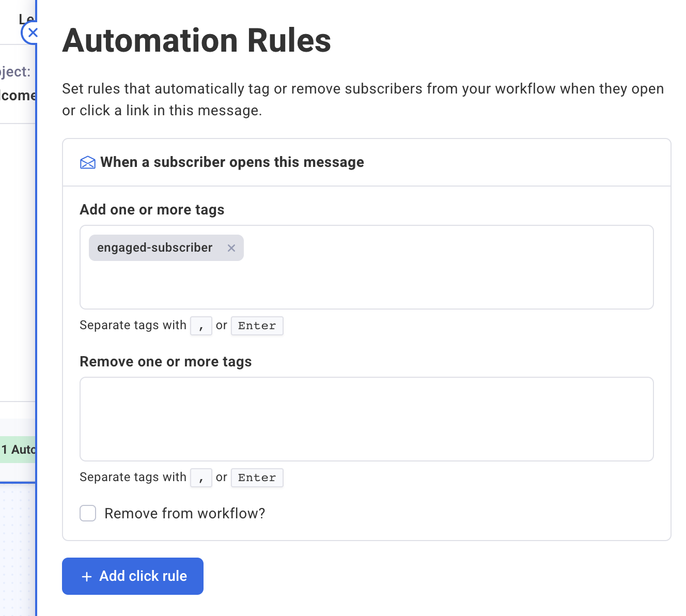686x616 pixels.
Task: Click the Enter key hint under Remove tags
Action: coord(257,478)
